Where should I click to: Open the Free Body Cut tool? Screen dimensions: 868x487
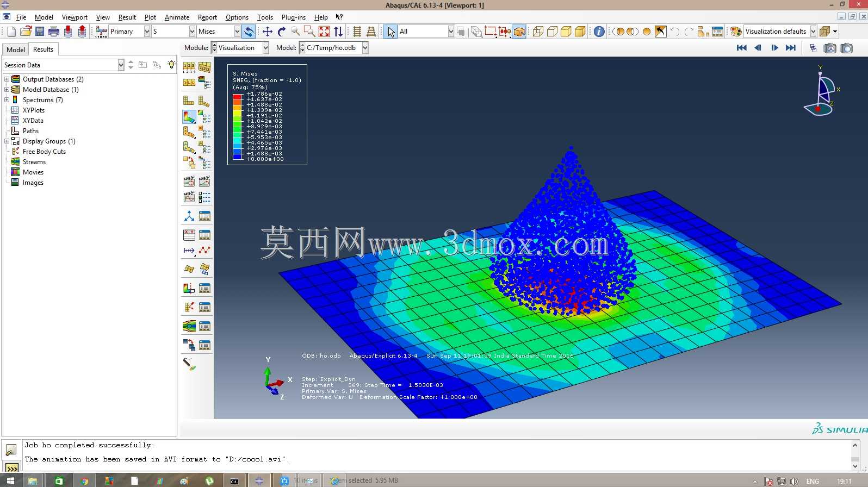[189, 307]
